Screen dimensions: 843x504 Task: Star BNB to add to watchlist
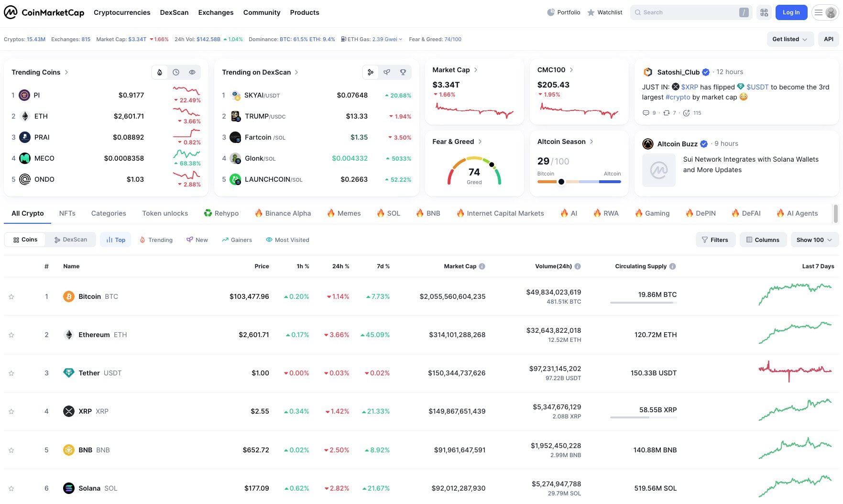[11, 450]
